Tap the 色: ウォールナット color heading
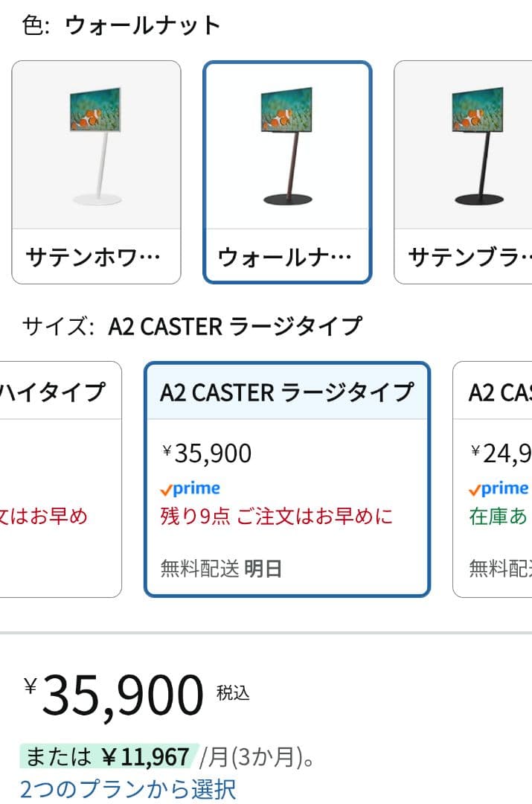532x804 pixels. (x=121, y=25)
